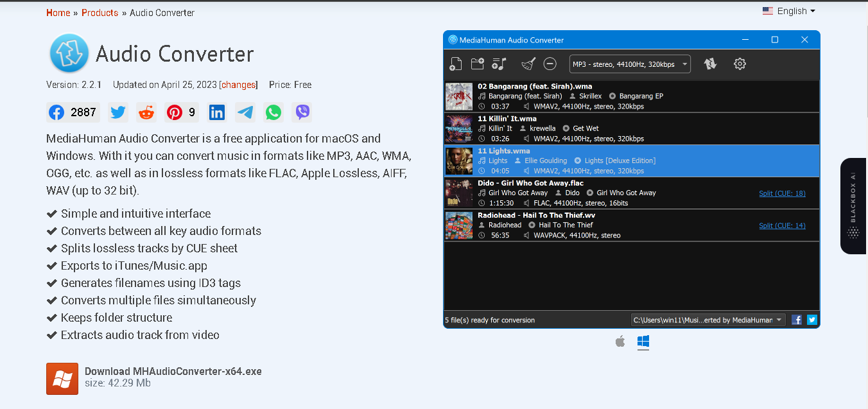
Task: Click Split (CUE: 18) link
Action: point(782,193)
